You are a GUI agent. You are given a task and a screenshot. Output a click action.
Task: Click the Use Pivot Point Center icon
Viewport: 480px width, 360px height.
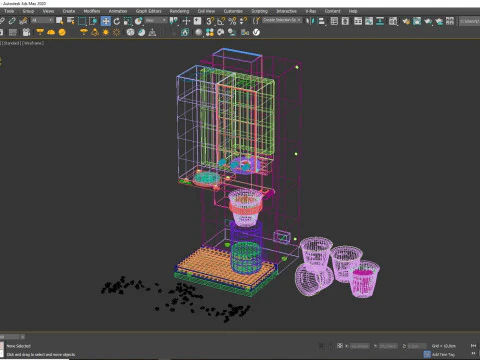174,21
